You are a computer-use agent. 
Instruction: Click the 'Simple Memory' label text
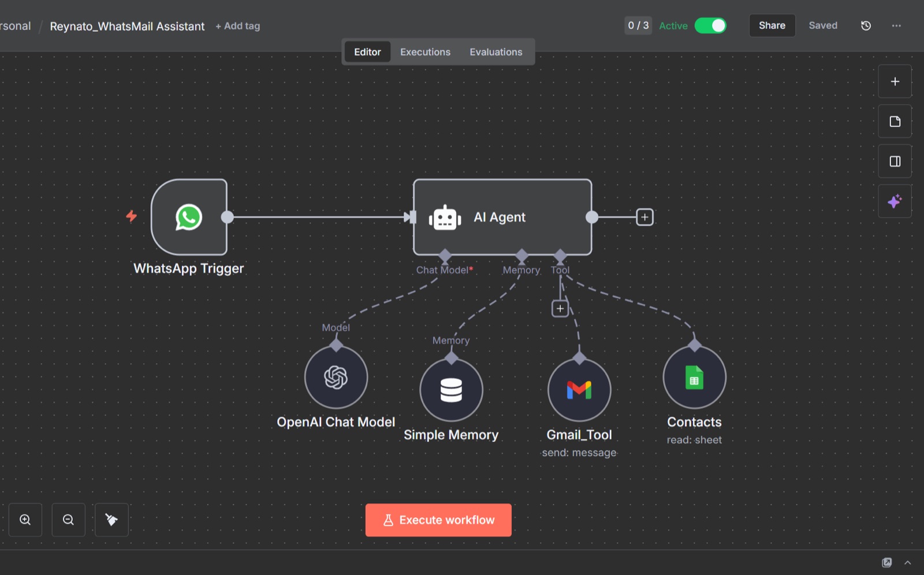tap(451, 435)
